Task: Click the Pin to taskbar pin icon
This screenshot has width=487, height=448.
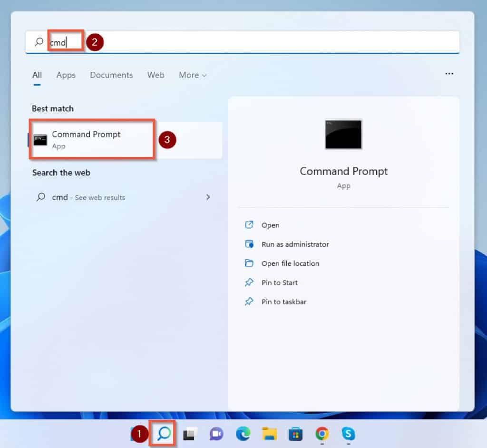Action: click(x=249, y=302)
